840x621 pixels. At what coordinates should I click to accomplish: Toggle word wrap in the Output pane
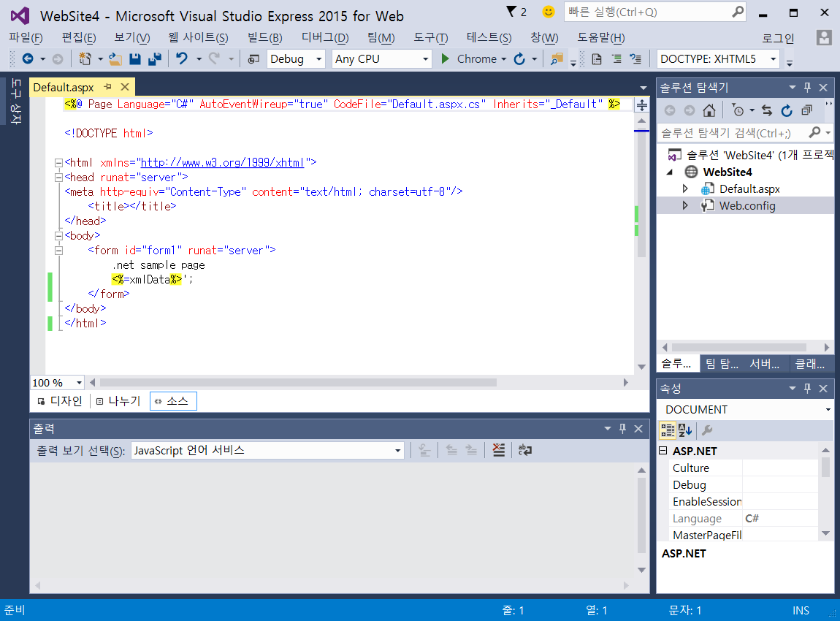click(x=524, y=451)
